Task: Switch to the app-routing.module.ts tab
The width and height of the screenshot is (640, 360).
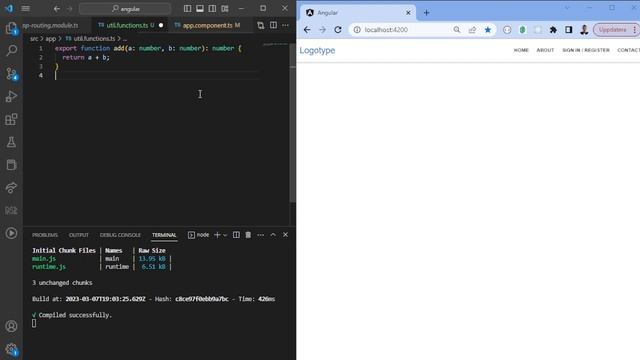Action: click(50, 25)
